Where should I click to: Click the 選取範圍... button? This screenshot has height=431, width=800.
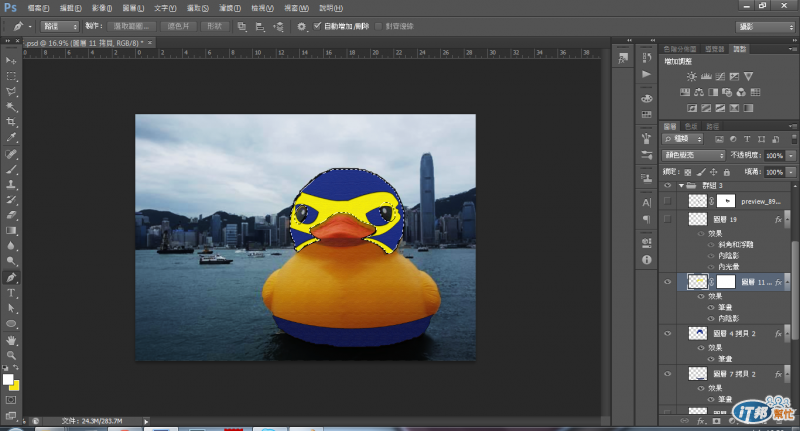(x=131, y=27)
